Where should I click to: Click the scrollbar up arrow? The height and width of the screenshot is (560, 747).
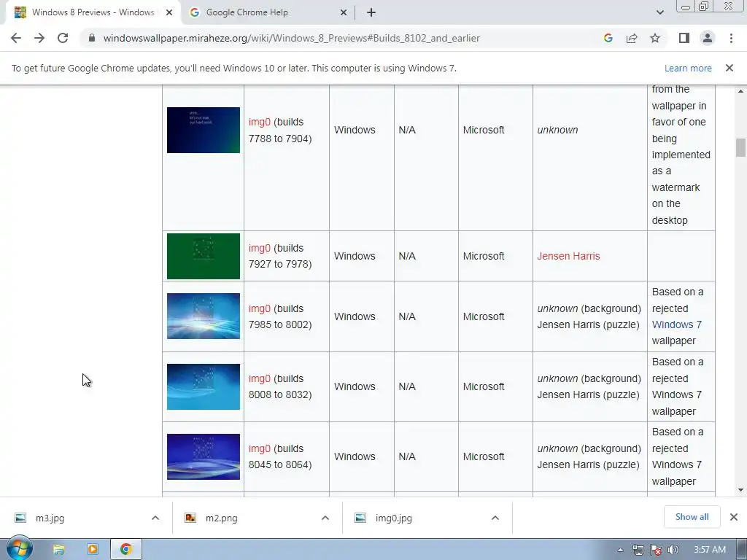[x=740, y=91]
